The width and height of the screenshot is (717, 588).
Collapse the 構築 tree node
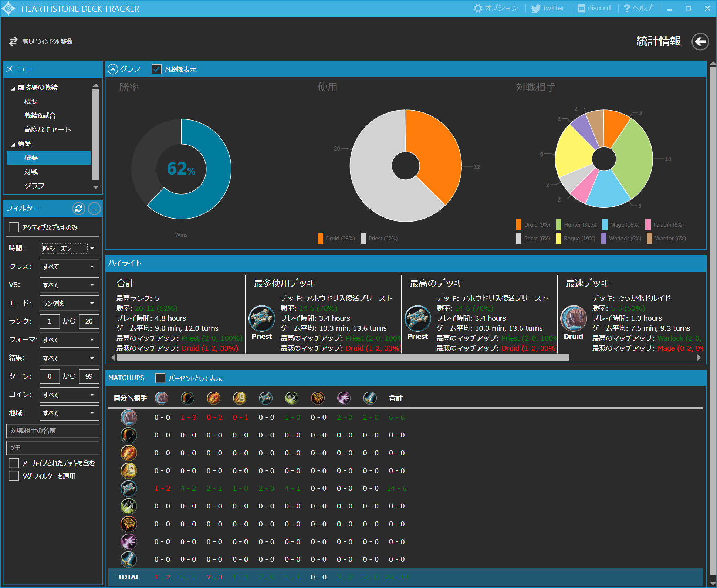pos(13,145)
